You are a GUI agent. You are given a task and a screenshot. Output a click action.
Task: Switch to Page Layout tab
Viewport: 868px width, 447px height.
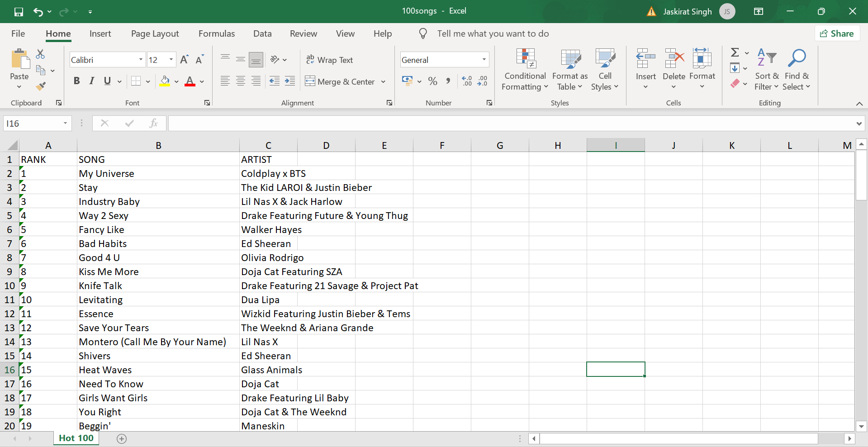point(155,33)
